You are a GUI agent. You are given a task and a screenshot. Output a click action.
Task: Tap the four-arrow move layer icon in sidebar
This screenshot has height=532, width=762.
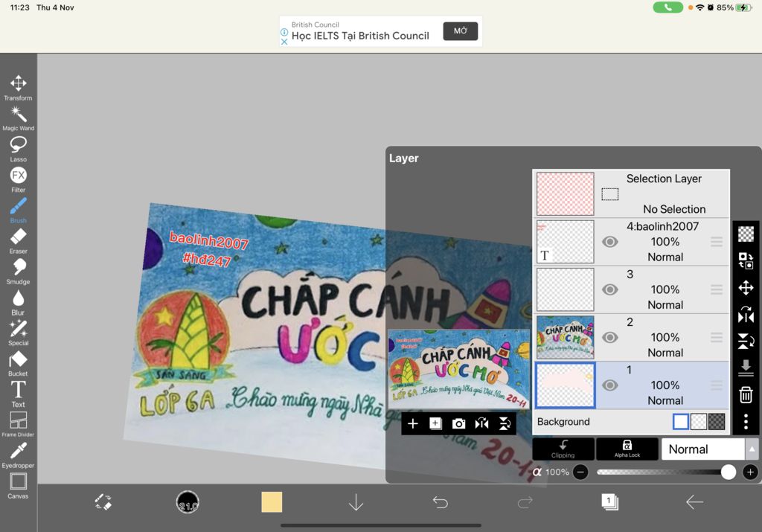(x=746, y=288)
